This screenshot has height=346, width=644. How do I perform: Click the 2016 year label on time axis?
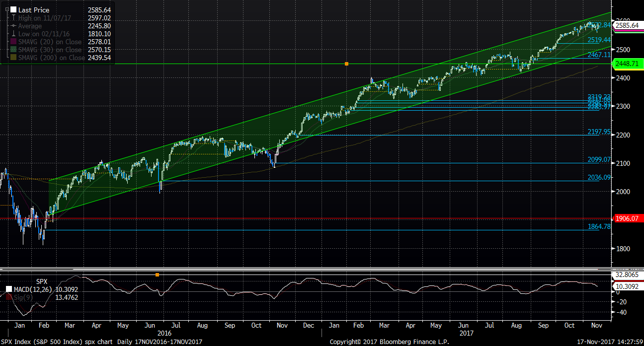[x=164, y=333]
